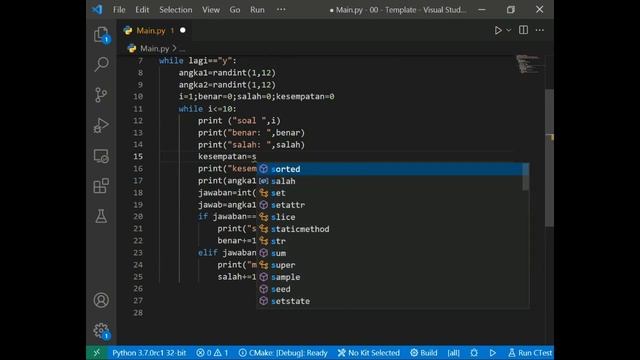Select the Main.py editor tab
This screenshot has height=360, width=640.
tap(155, 31)
